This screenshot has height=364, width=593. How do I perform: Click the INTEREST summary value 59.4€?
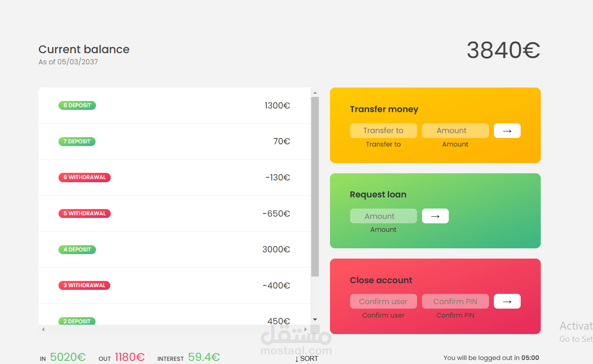click(x=204, y=357)
